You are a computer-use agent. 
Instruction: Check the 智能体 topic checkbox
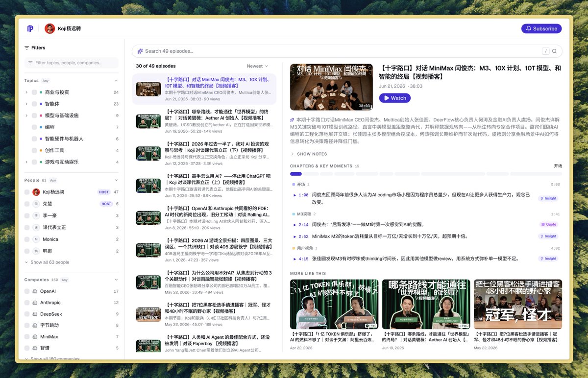[34, 104]
